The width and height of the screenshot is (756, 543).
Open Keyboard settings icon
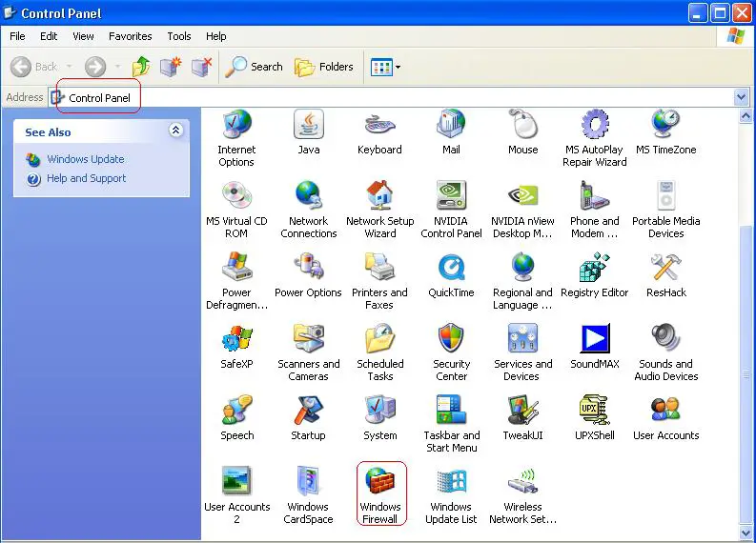(x=379, y=132)
